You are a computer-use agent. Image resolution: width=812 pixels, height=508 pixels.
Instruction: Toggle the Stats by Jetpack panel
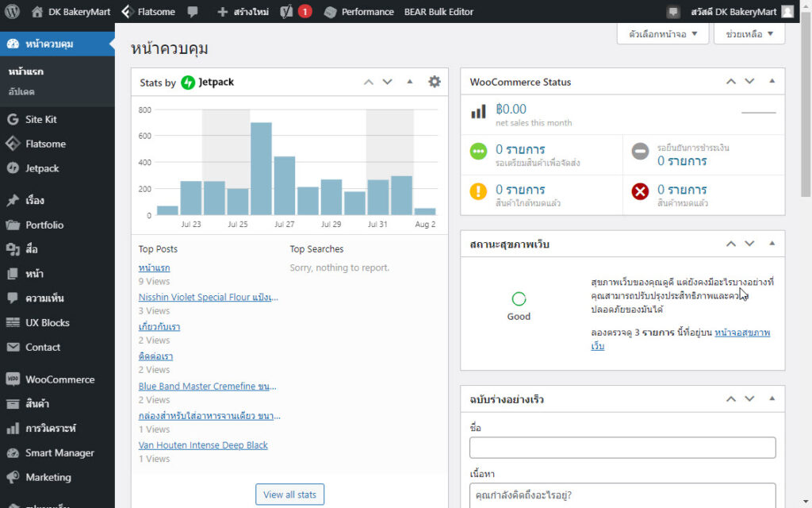[410, 82]
